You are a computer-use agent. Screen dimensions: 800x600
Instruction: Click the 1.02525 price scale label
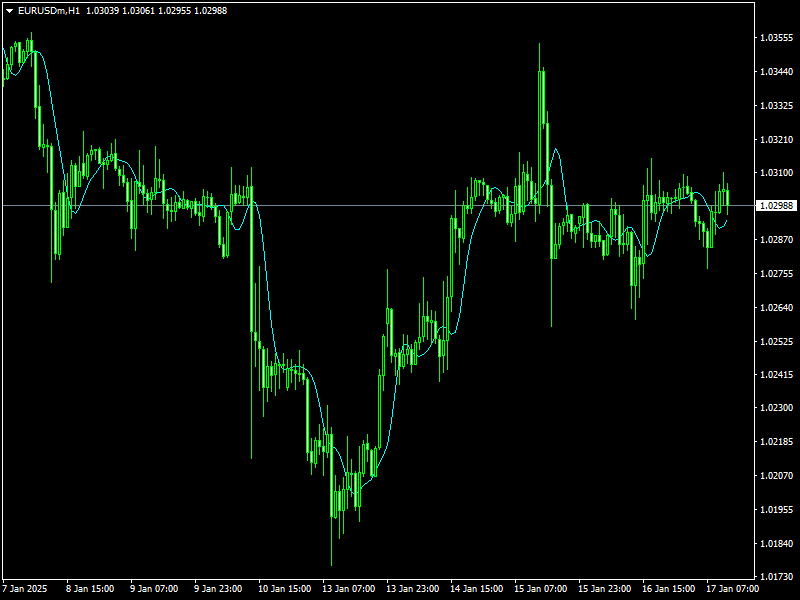tap(777, 341)
